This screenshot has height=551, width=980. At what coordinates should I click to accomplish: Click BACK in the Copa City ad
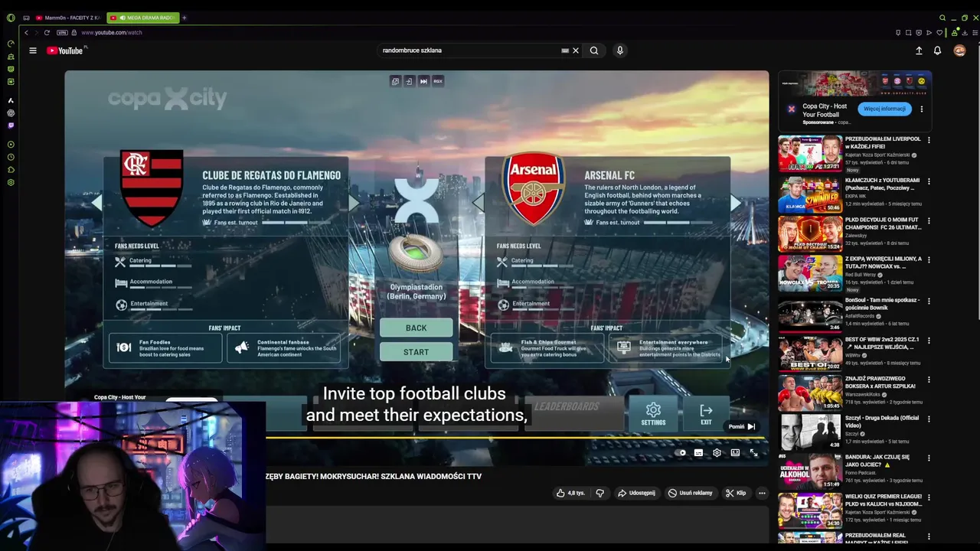(416, 328)
